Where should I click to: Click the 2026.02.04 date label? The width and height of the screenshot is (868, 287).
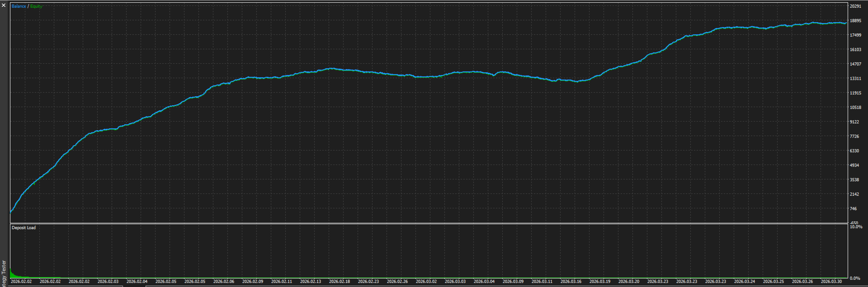137,282
